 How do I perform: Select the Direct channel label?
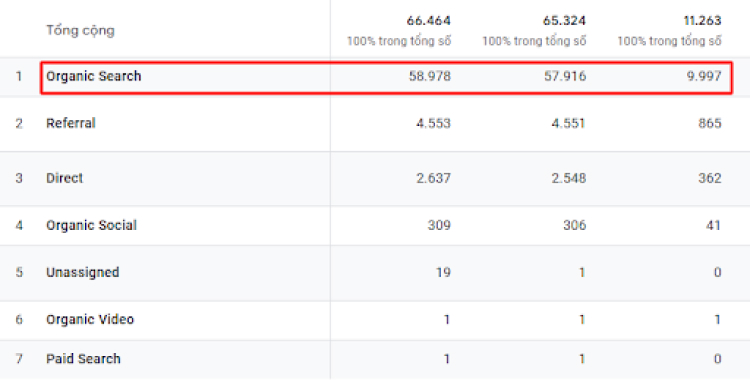65,178
